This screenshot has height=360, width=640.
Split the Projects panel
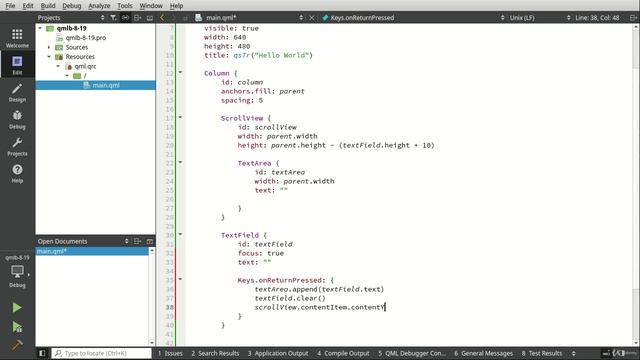point(138,18)
